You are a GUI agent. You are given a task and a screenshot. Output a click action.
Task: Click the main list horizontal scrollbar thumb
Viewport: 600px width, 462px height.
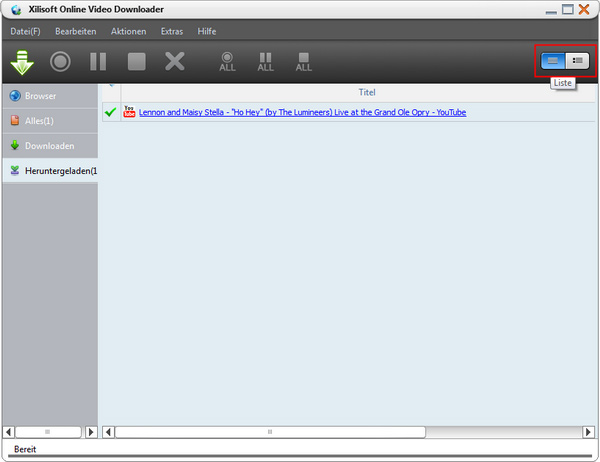tap(270, 432)
